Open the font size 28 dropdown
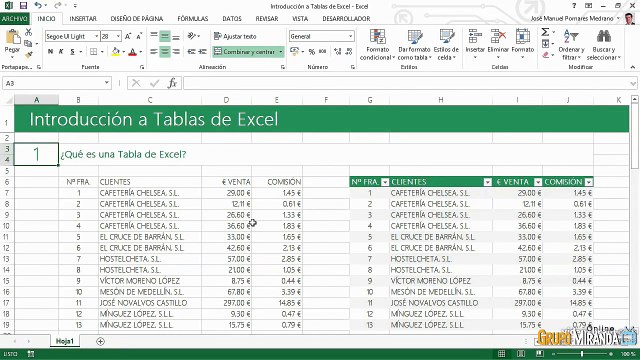 coord(118,36)
